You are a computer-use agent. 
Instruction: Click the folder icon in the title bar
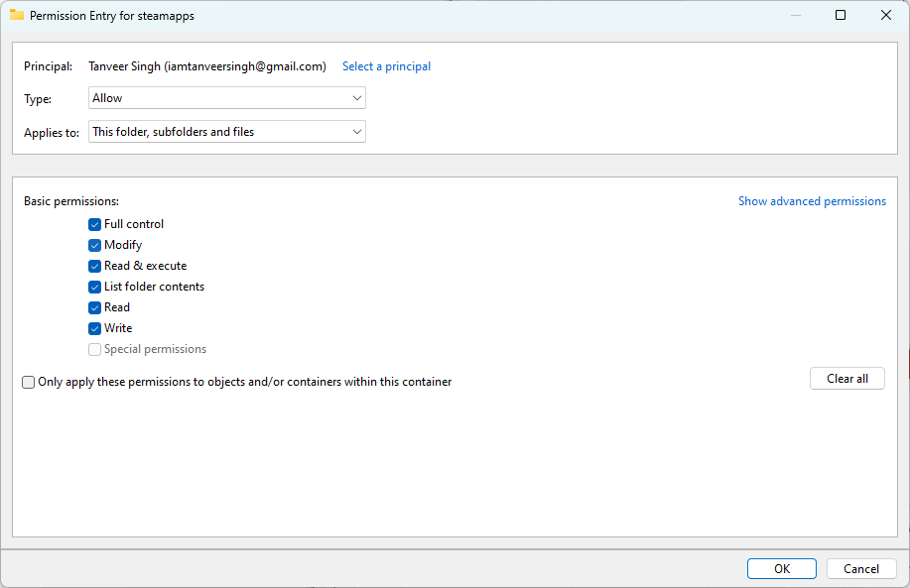click(x=17, y=16)
